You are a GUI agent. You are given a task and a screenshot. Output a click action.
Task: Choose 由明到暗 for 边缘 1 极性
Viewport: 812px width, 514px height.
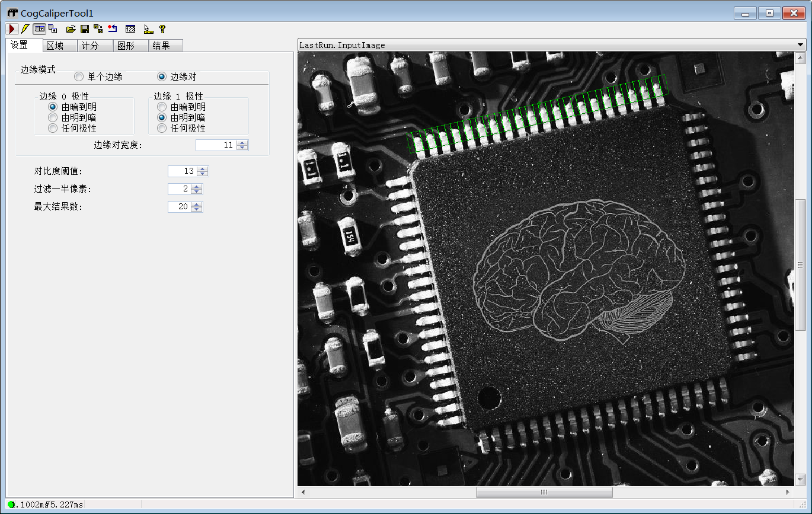point(162,117)
